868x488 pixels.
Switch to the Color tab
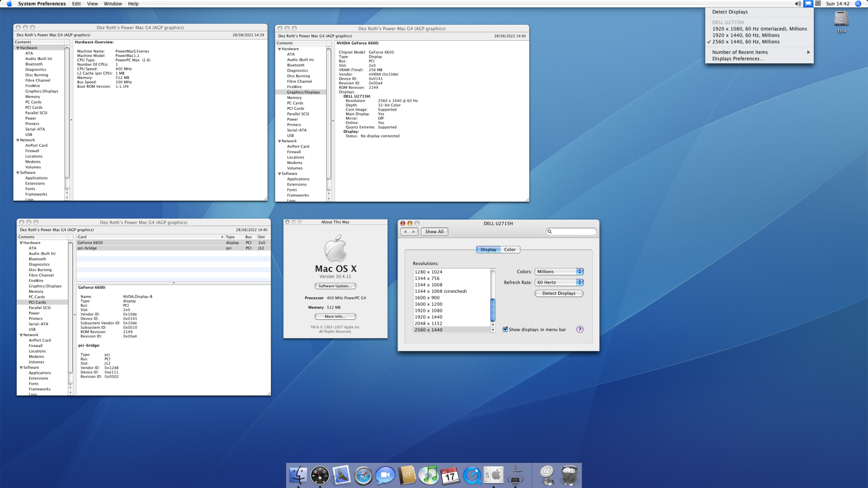point(510,249)
